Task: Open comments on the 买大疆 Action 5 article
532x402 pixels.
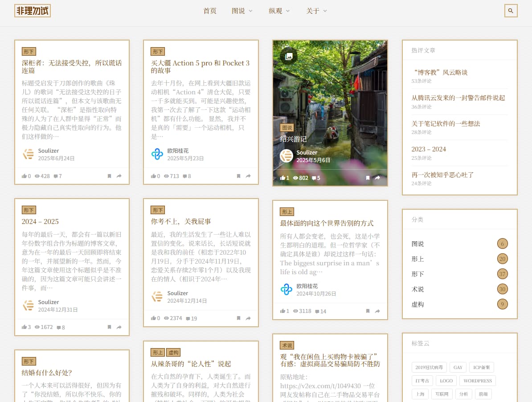Action: click(x=186, y=176)
